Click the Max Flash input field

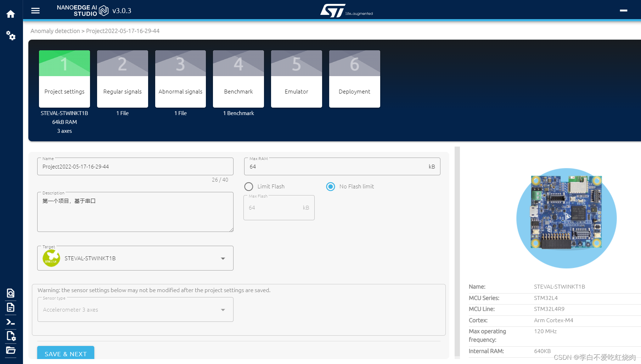click(279, 207)
